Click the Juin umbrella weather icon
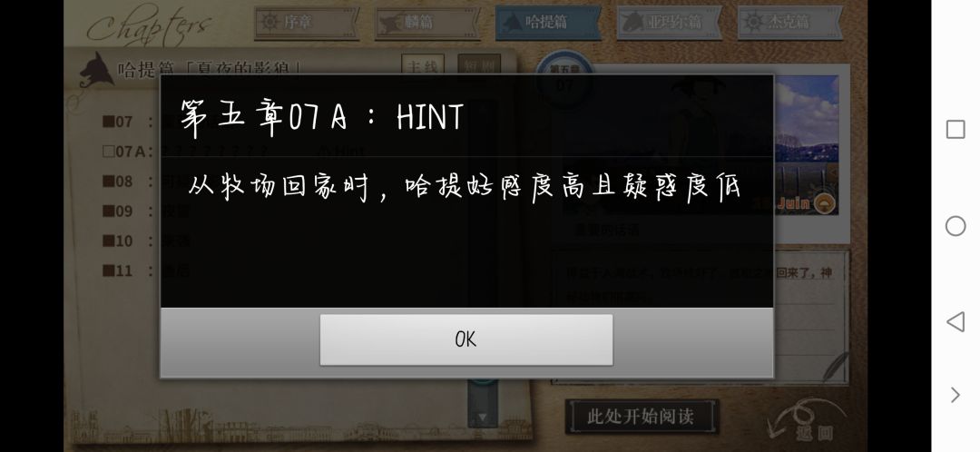The width and height of the screenshot is (980, 452). click(x=825, y=204)
